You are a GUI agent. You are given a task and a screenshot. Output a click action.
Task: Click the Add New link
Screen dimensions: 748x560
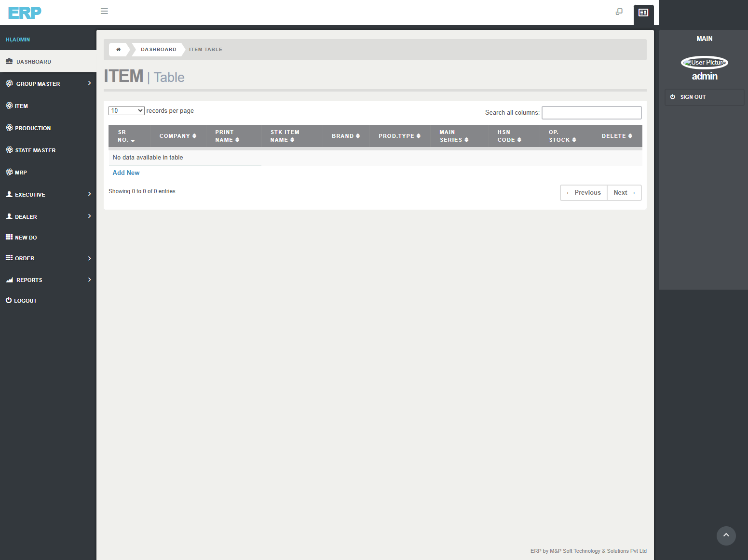pos(126,173)
